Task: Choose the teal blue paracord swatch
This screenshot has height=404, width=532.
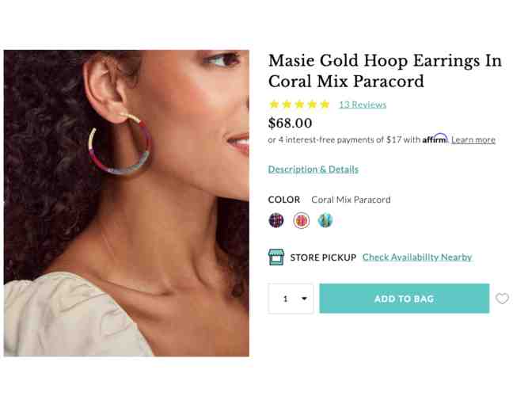Action: (325, 220)
